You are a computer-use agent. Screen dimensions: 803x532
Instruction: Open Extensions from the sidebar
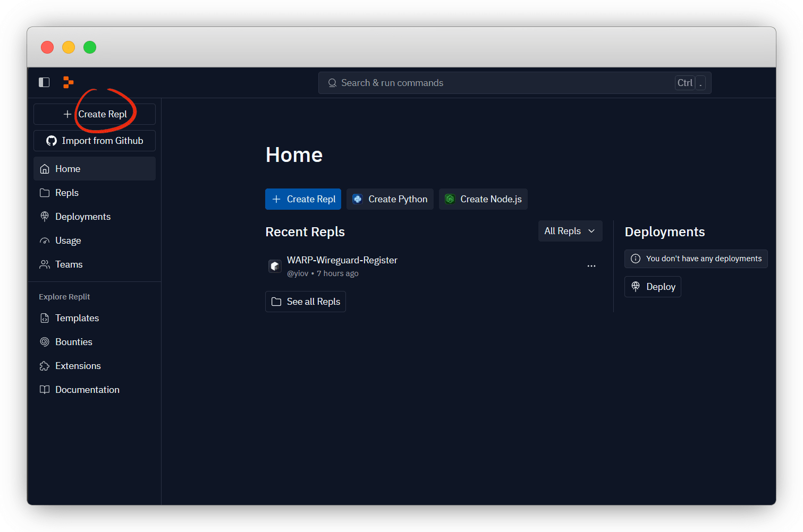pos(78,366)
